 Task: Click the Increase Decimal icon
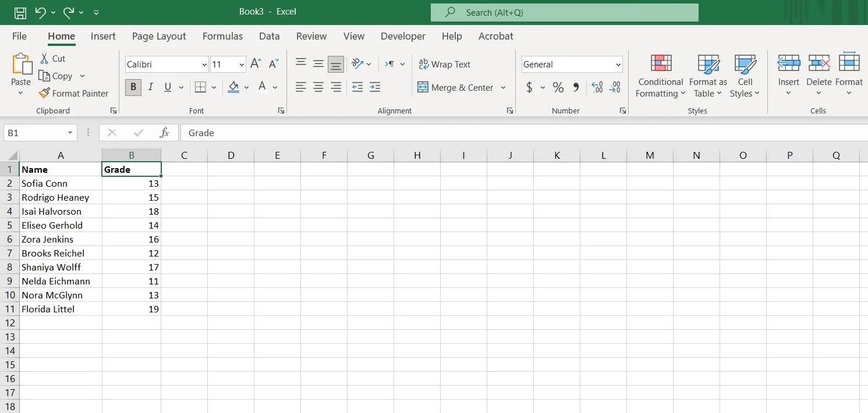tap(597, 87)
